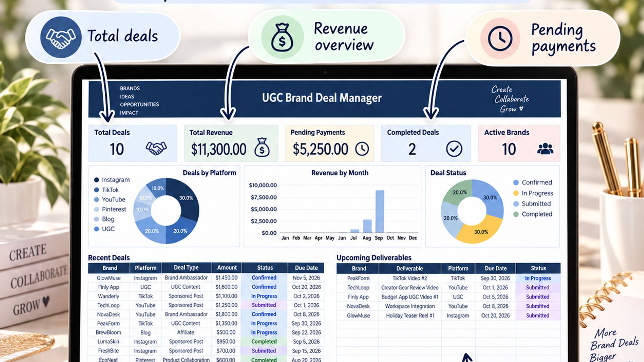Click the UGC Brand Deal Manager title
The image size is (644, 362).
pos(322,98)
